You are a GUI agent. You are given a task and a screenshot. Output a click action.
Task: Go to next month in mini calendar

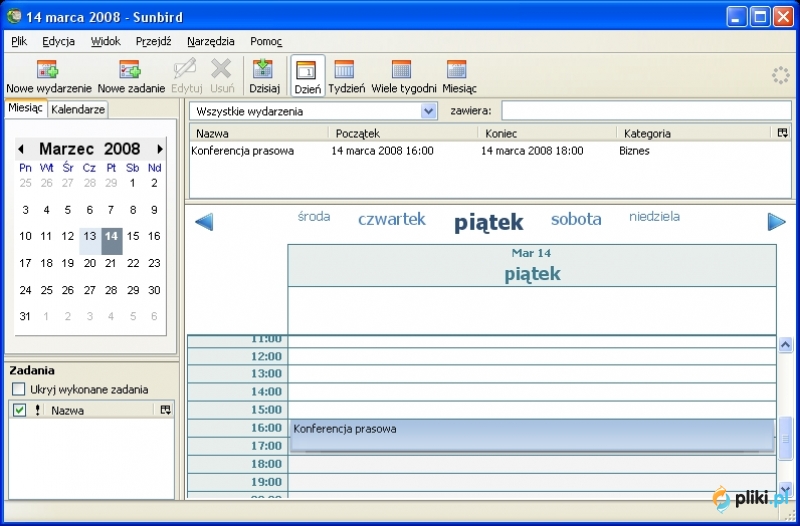tap(160, 149)
